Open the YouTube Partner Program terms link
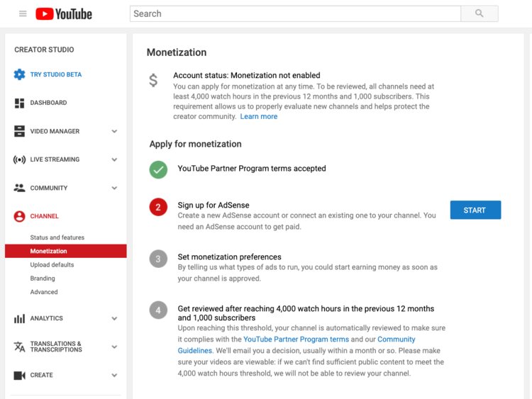Viewport: 532px width, 399px height. click(296, 339)
